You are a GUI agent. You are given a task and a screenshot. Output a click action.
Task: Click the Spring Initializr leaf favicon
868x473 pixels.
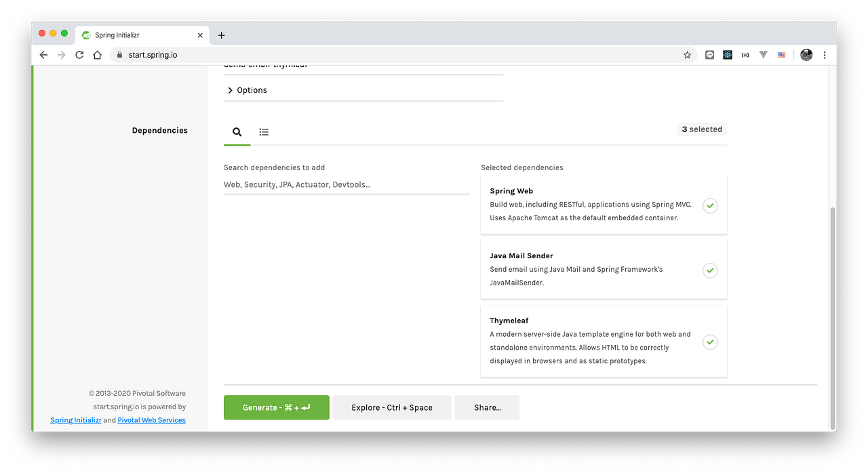85,35
